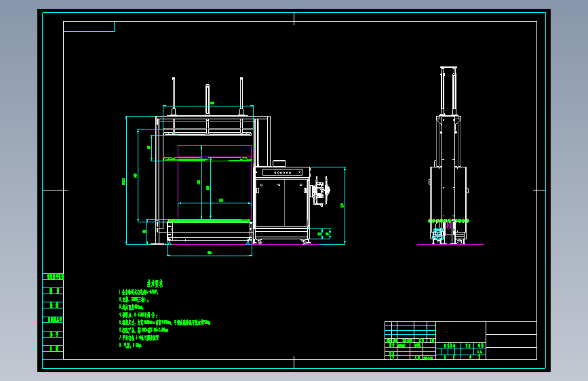Click the conveyor table base under the arch

coord(210,232)
